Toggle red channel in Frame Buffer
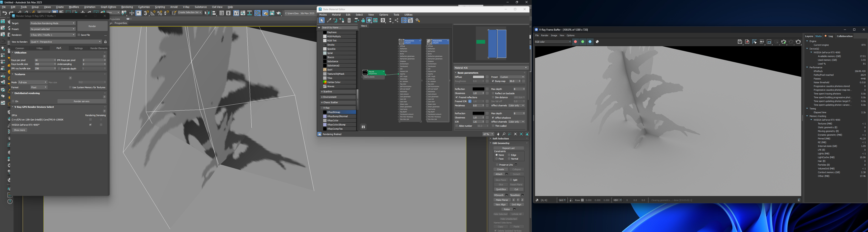The image size is (868, 232). [576, 42]
